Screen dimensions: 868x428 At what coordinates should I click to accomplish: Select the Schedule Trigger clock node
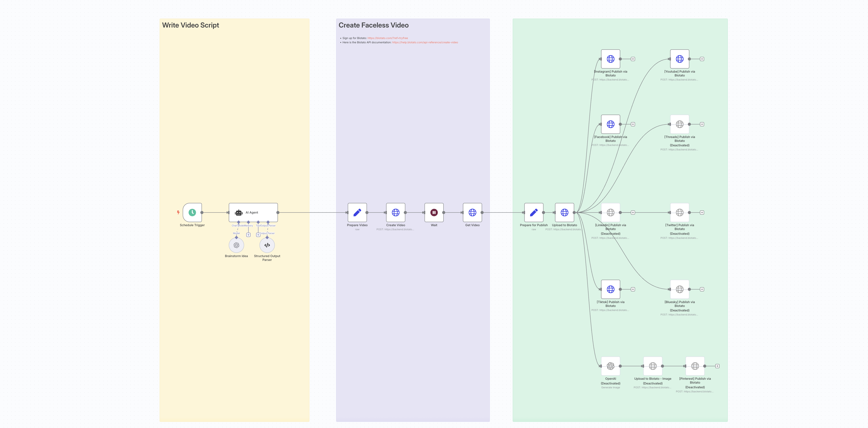point(192,212)
